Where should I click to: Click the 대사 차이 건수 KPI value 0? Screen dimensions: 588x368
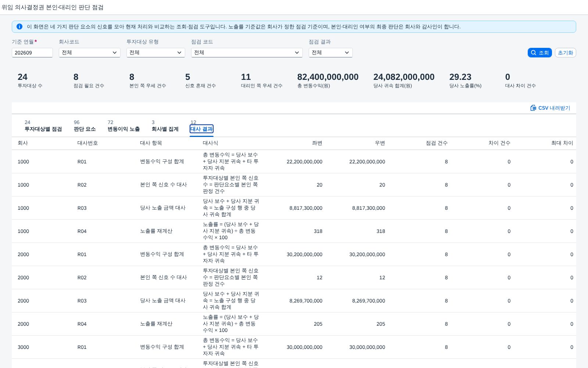tap(508, 77)
